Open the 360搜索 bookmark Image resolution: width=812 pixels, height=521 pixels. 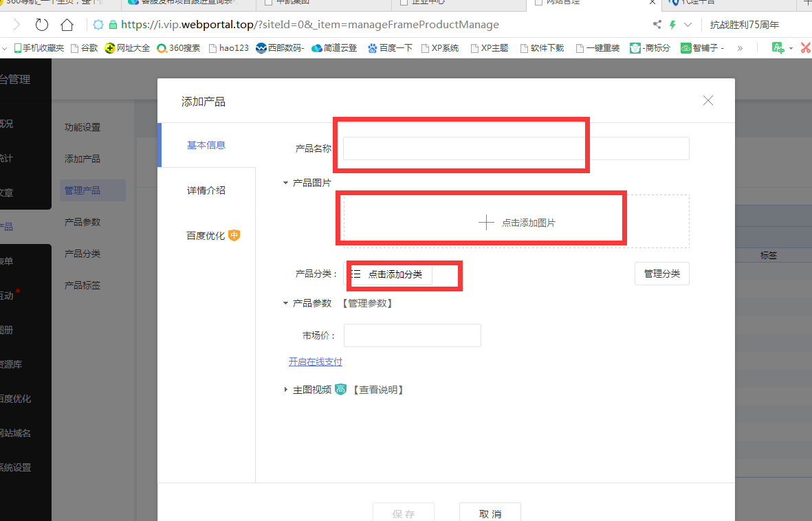[x=179, y=48]
